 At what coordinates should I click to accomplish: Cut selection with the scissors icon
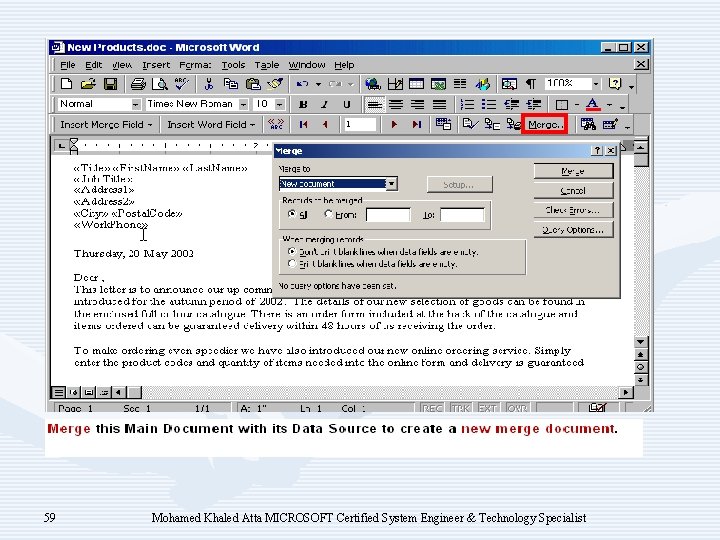tap(209, 84)
